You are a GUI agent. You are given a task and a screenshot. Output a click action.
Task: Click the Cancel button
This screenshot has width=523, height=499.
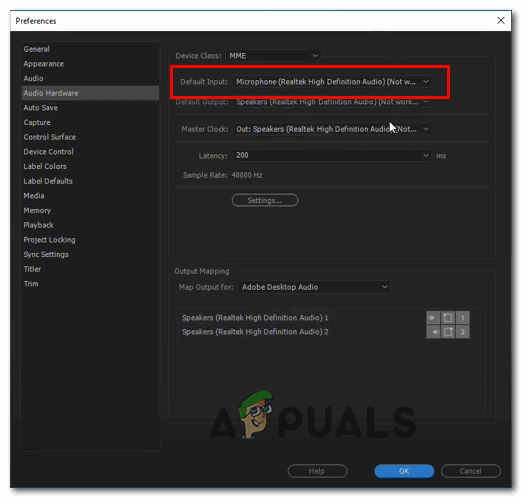click(x=471, y=471)
